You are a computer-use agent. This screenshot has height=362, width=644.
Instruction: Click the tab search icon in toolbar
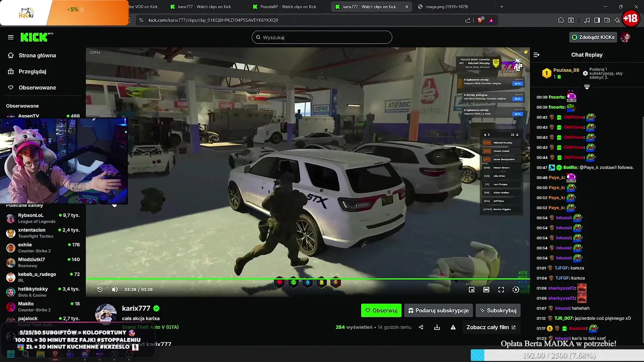coord(571,20)
